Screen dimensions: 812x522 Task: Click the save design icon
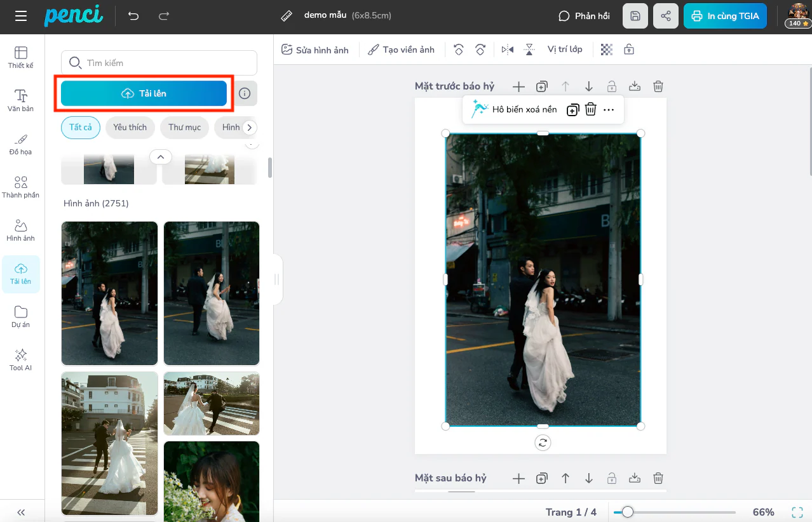pos(635,16)
